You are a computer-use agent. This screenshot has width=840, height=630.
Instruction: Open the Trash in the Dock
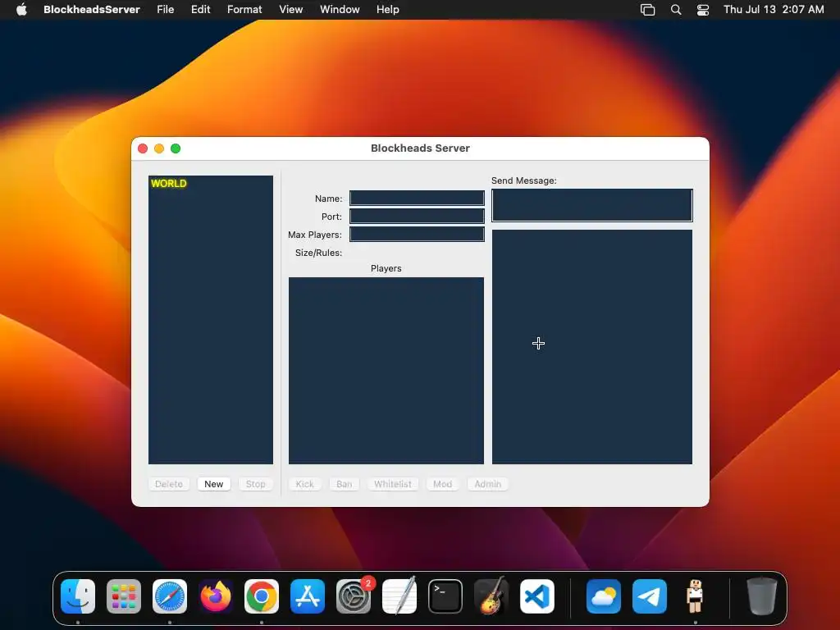(761, 596)
